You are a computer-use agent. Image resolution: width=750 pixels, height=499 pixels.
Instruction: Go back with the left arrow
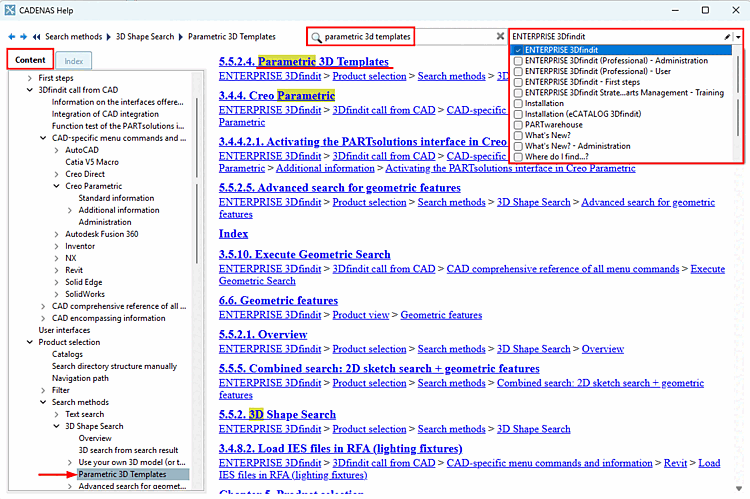(11, 37)
